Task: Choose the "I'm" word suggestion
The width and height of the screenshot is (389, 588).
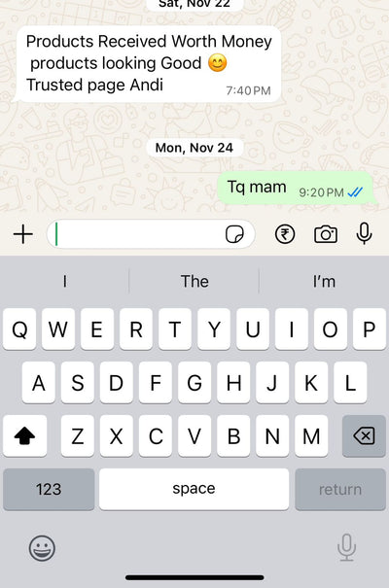Action: (x=324, y=281)
